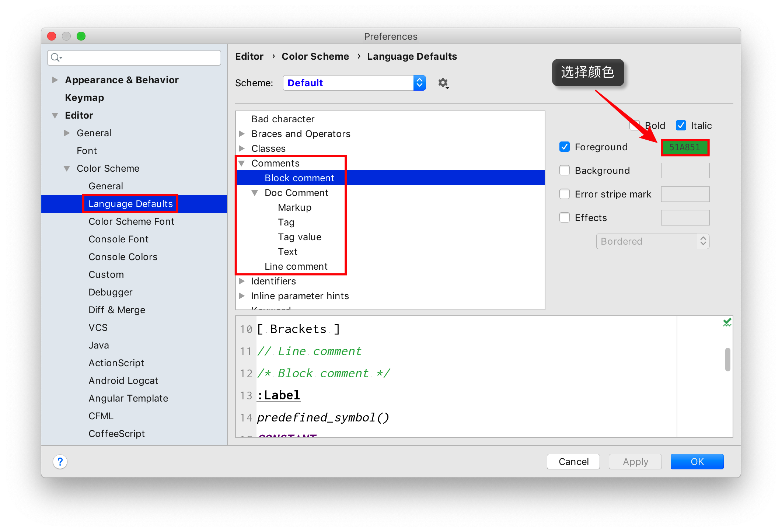Click the help question mark icon
This screenshot has height=532, width=782.
coord(60,462)
